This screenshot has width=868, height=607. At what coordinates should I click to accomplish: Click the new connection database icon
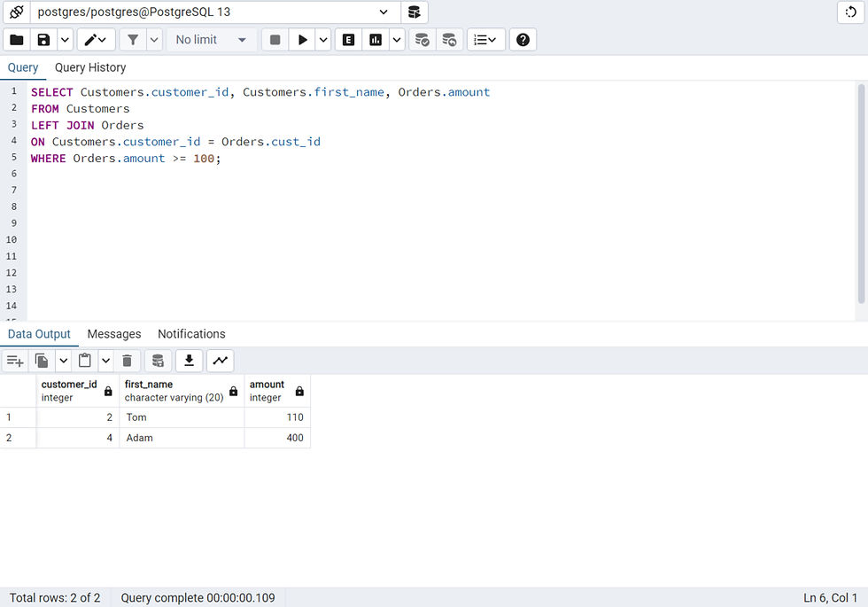pyautogui.click(x=415, y=12)
